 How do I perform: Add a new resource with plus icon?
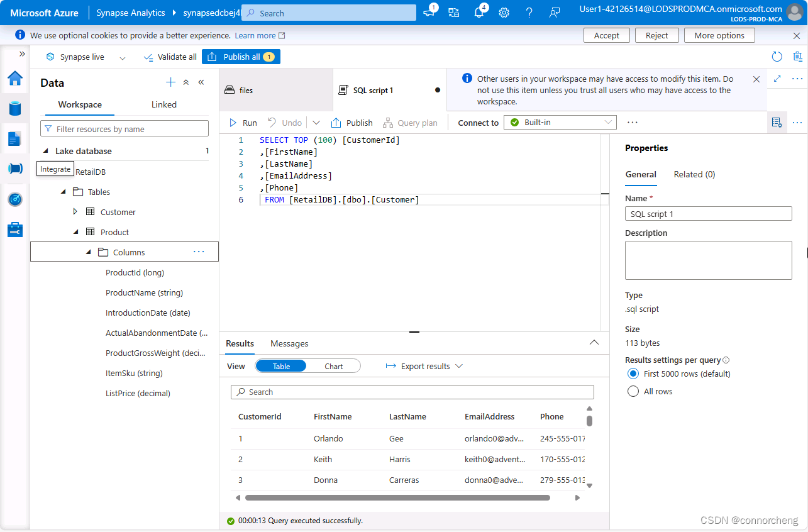(x=170, y=82)
